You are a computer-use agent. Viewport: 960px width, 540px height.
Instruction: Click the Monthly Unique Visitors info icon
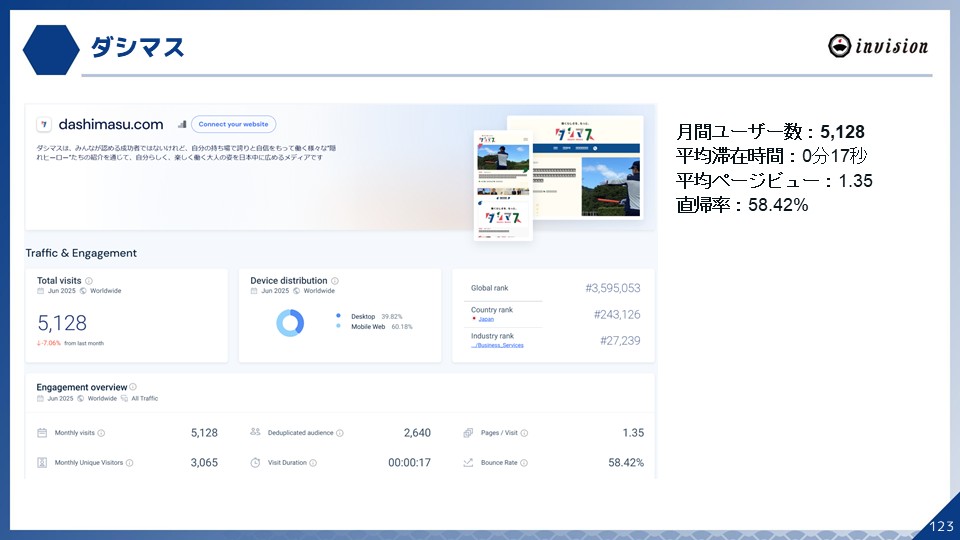tap(129, 463)
